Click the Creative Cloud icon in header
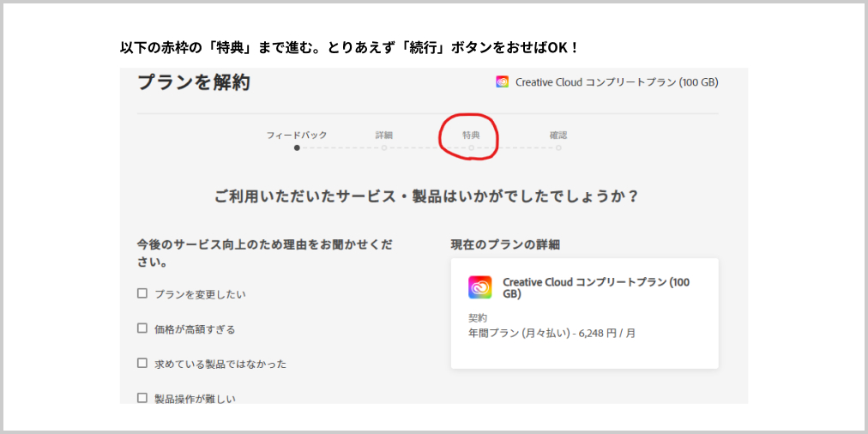The width and height of the screenshot is (868, 434). 502,82
